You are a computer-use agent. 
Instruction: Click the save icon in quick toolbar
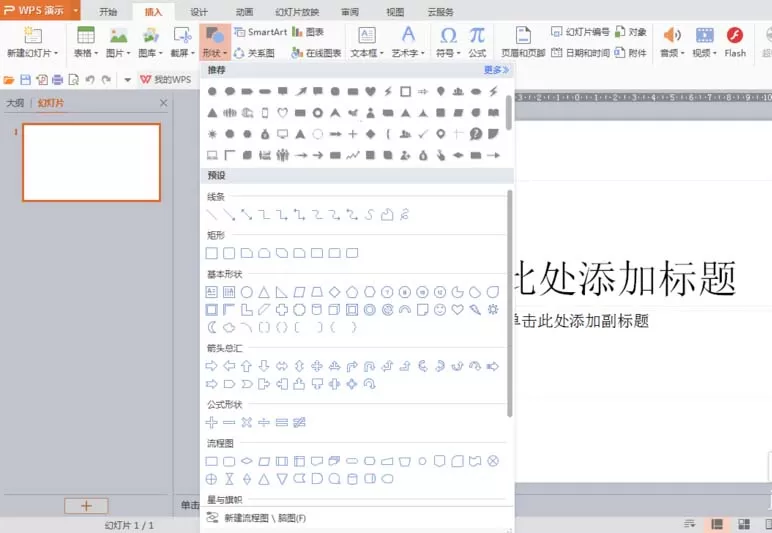pyautogui.click(x=25, y=79)
